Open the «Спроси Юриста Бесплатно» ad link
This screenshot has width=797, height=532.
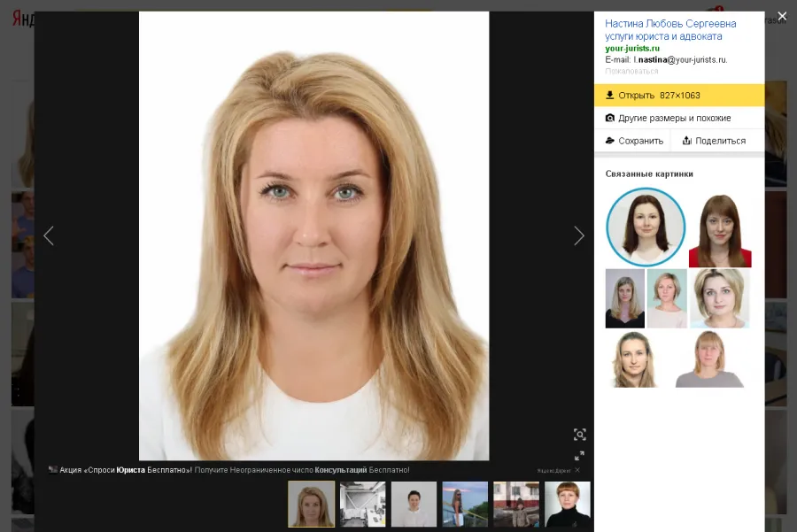coord(235,470)
